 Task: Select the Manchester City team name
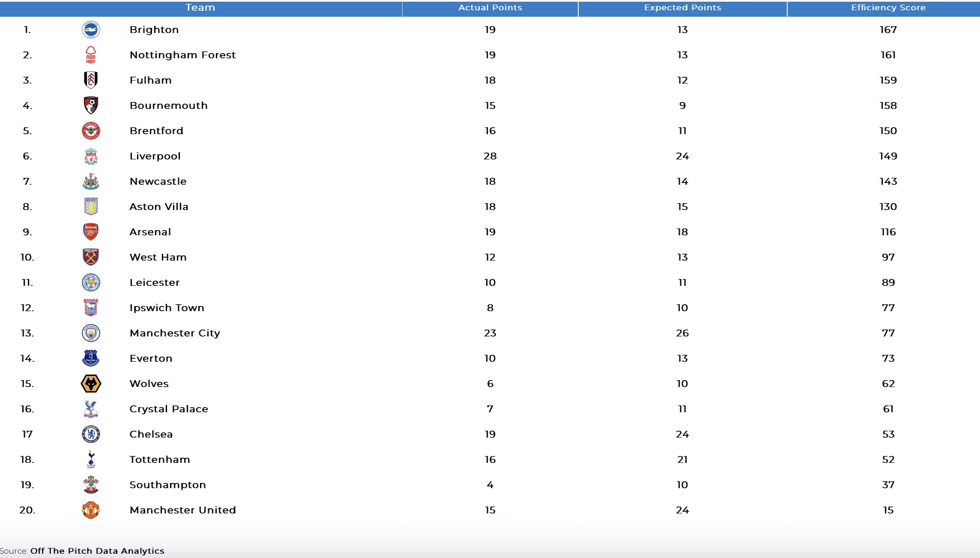click(x=175, y=333)
